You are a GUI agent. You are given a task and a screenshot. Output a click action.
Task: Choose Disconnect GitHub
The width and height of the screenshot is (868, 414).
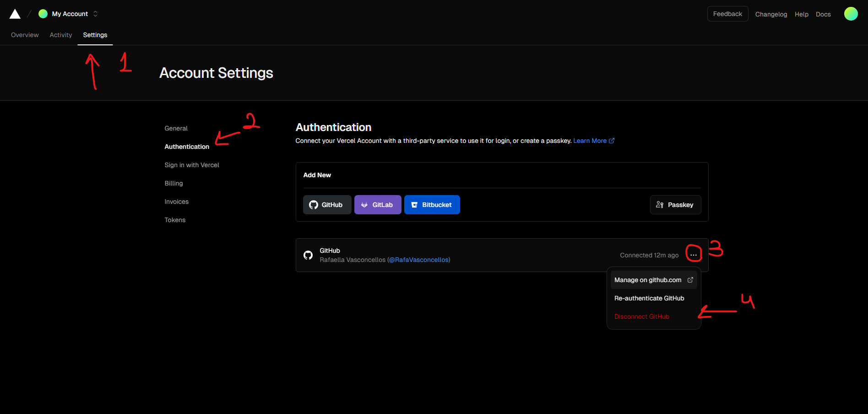[654, 316]
